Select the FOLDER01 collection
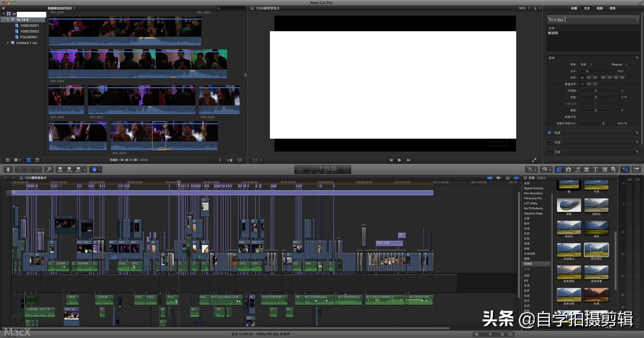 click(29, 37)
